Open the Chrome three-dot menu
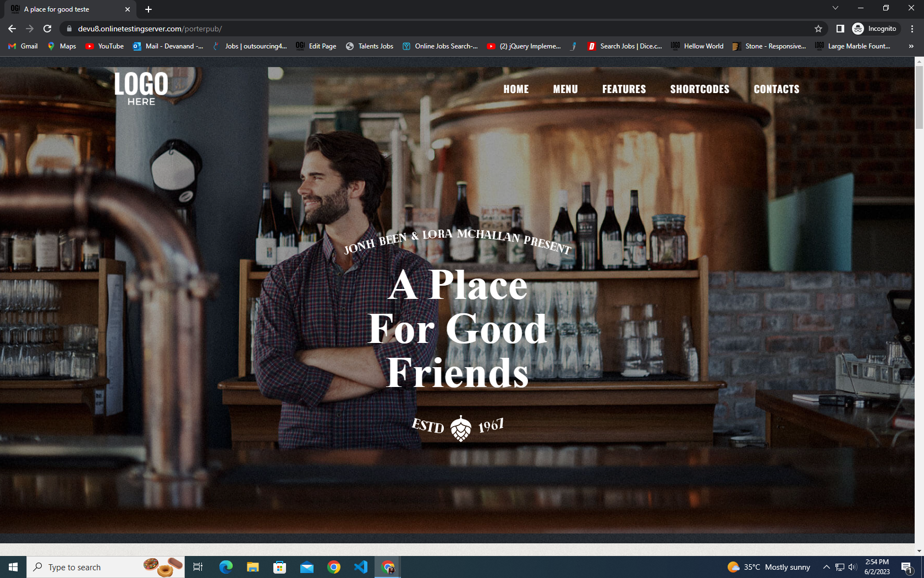 coord(912,29)
